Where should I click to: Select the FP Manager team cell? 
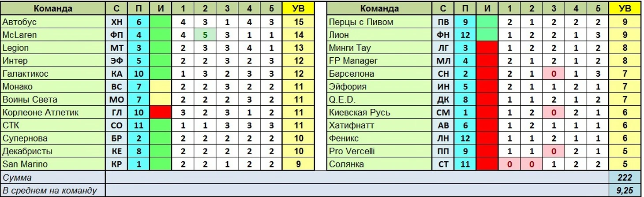click(x=379, y=60)
